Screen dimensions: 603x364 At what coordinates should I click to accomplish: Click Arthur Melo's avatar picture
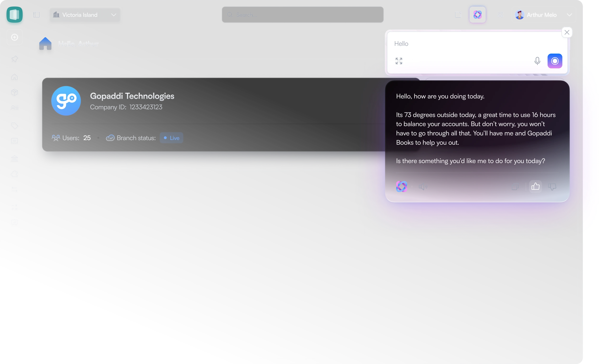(519, 15)
